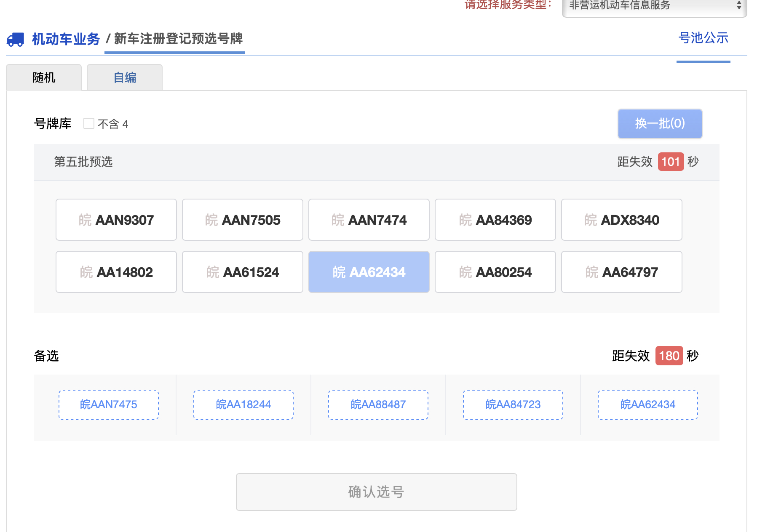Select backup plate 皖AA18244
Image resolution: width=765 pixels, height=532 pixels.
click(x=243, y=404)
